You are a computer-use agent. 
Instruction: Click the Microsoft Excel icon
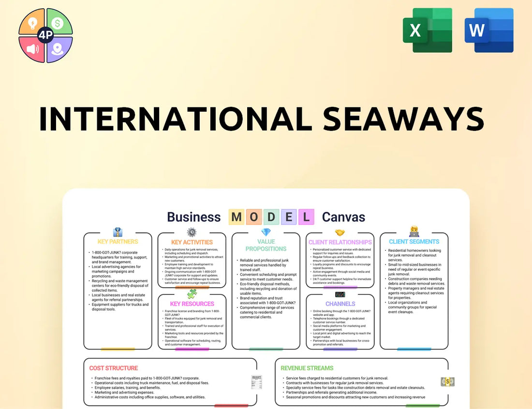point(428,30)
